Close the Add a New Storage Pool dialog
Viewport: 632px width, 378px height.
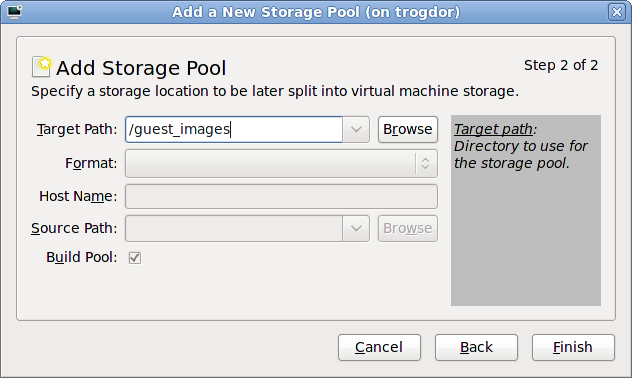coord(617,12)
